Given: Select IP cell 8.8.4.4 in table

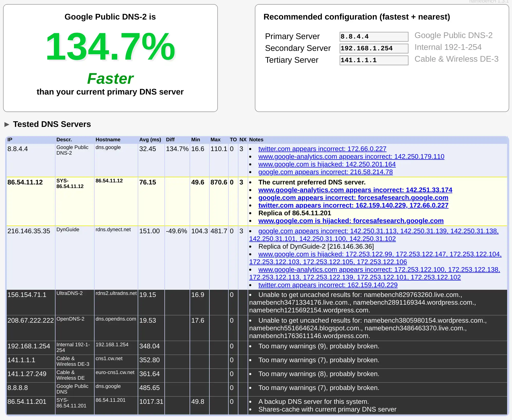Looking at the screenshot, I should [x=17, y=149].
